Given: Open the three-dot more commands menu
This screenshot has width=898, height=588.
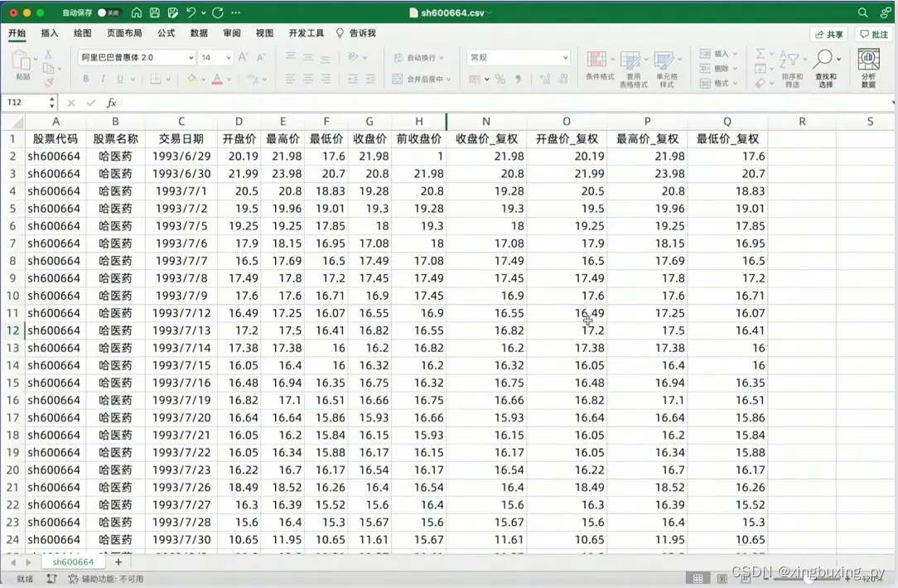Looking at the screenshot, I should [236, 12].
